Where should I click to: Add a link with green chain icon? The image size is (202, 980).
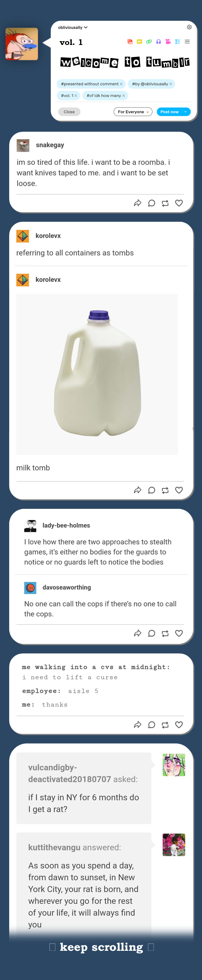click(x=149, y=42)
